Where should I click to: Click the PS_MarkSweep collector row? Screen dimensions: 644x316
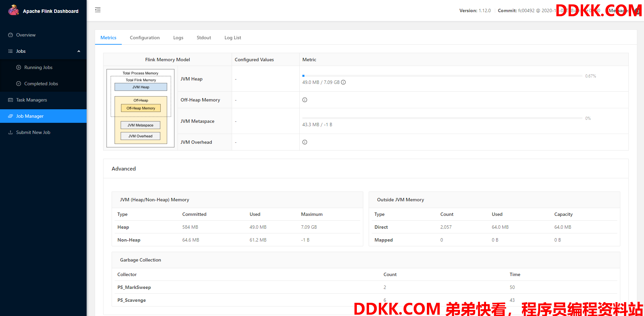(366, 287)
